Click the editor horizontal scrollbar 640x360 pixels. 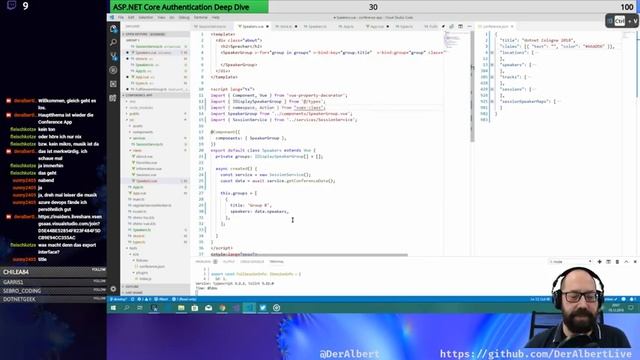click(309, 255)
